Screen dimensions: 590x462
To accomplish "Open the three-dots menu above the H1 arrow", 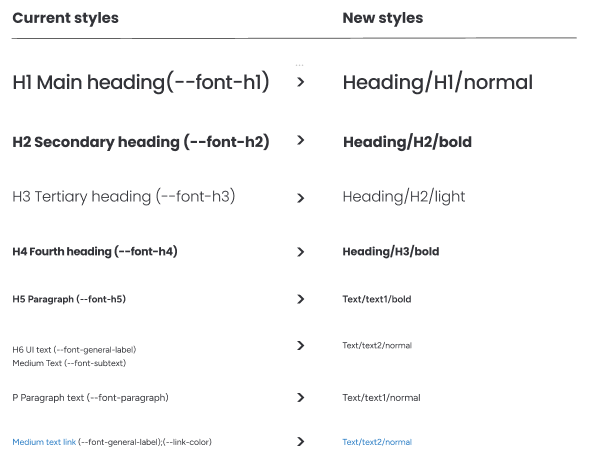I will point(300,65).
